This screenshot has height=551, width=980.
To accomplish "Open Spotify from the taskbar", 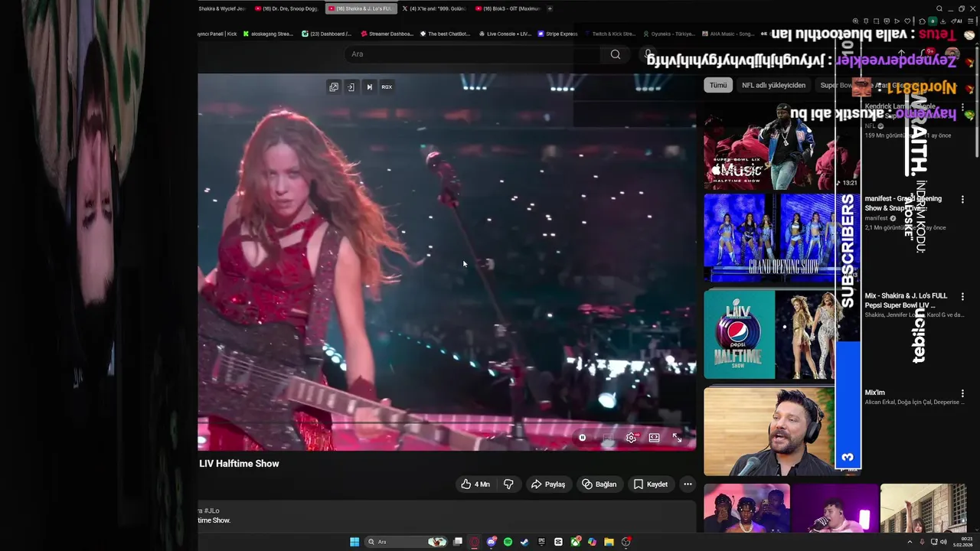I will pyautogui.click(x=508, y=542).
